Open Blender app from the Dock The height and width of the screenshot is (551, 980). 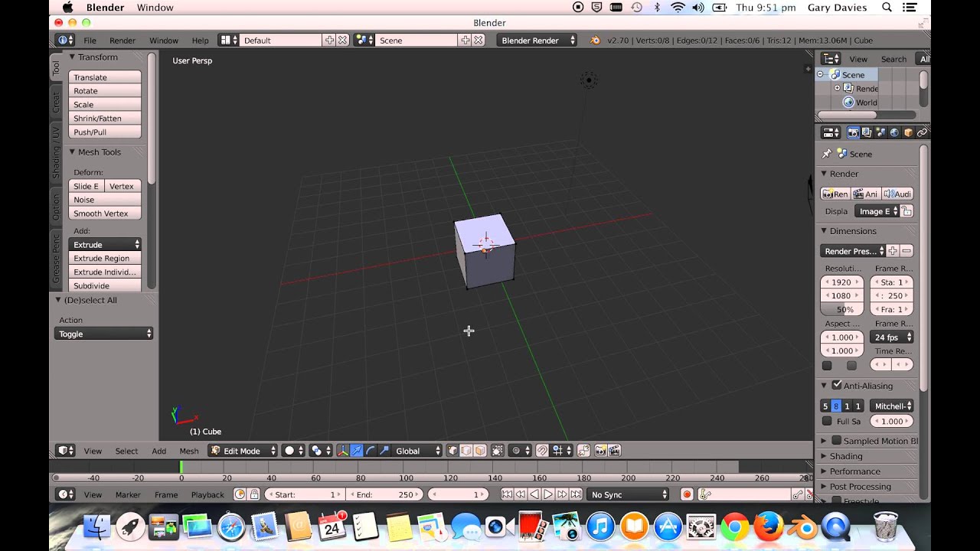(x=803, y=527)
